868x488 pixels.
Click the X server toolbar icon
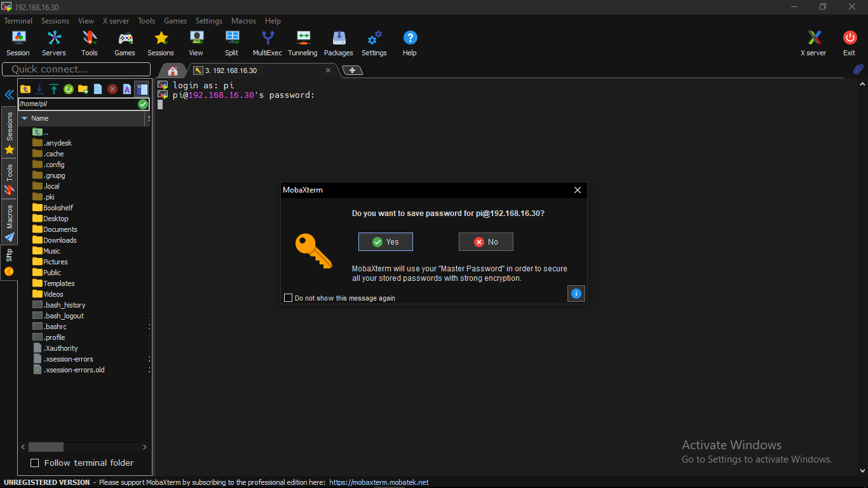tap(813, 43)
